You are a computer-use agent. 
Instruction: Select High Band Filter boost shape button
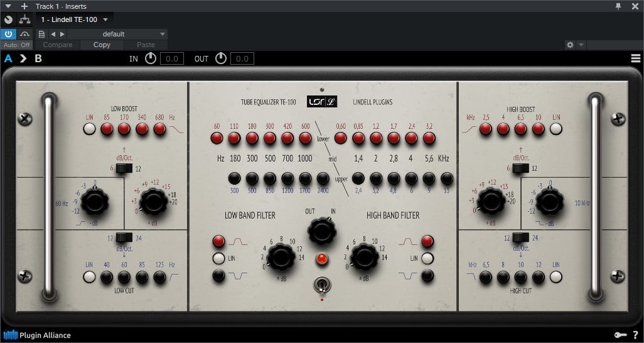click(x=427, y=241)
